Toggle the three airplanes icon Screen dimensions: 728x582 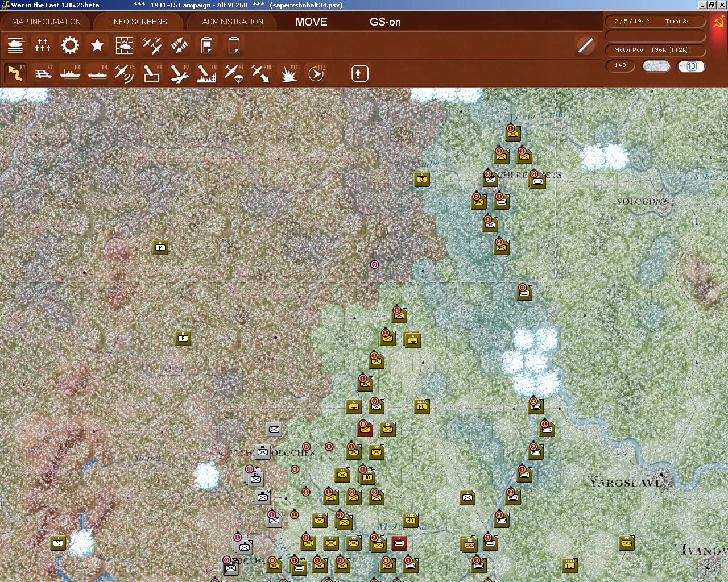(x=152, y=45)
